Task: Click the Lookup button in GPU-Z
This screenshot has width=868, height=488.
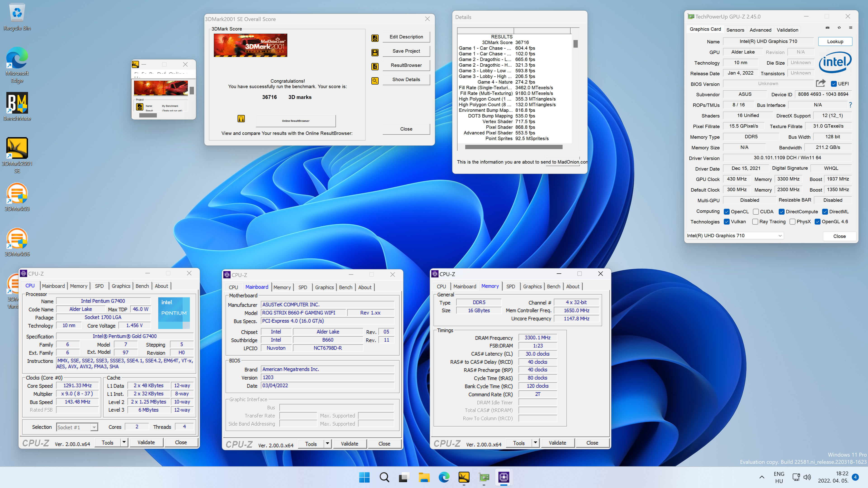Action: pyautogui.click(x=835, y=41)
